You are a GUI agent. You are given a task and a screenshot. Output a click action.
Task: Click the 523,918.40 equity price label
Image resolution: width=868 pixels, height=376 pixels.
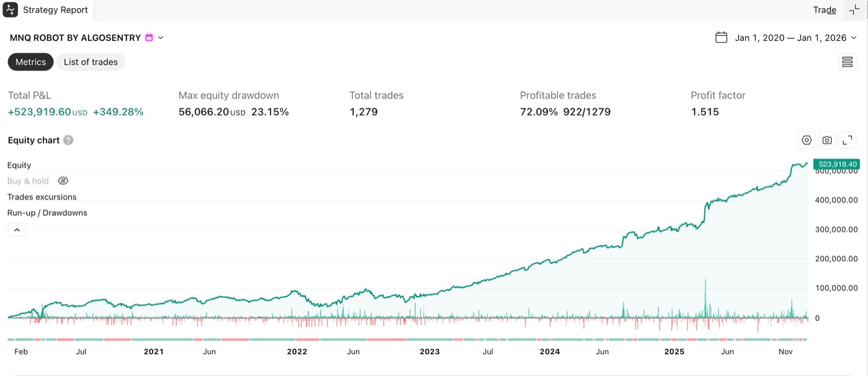coord(836,164)
